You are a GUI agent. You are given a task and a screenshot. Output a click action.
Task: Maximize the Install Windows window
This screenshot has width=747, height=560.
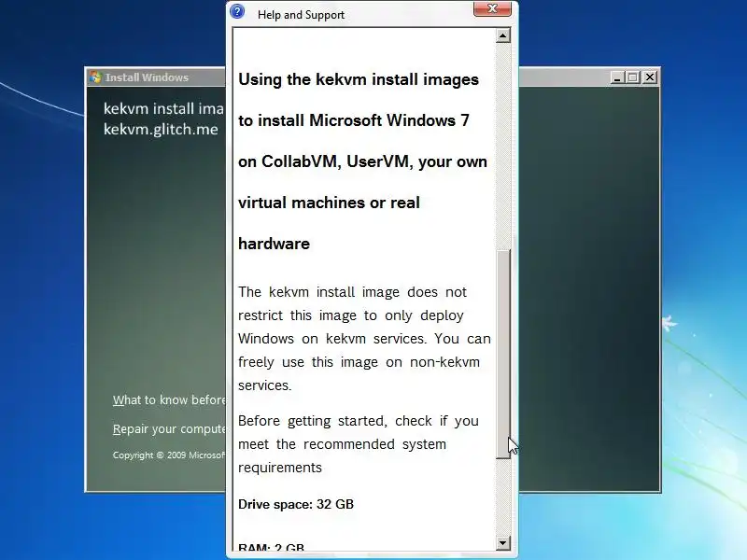633,77
